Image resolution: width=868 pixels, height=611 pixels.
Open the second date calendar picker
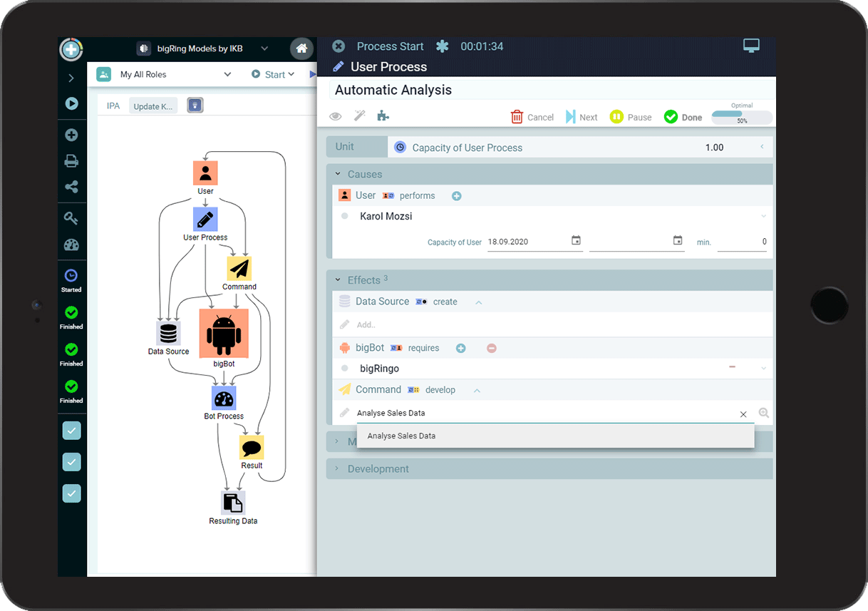click(x=678, y=241)
